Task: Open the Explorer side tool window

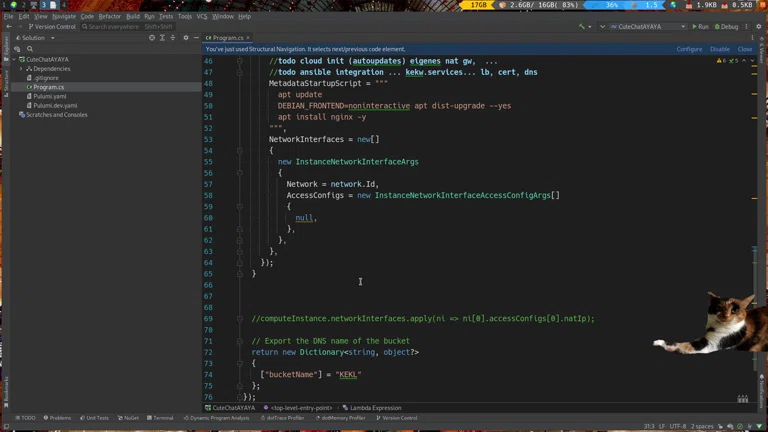Action: click(x=6, y=47)
